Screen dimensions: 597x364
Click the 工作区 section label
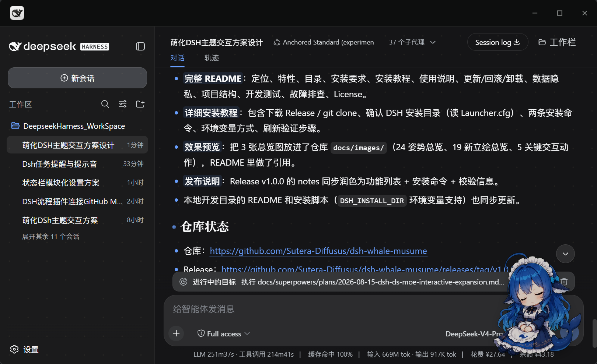coord(21,105)
